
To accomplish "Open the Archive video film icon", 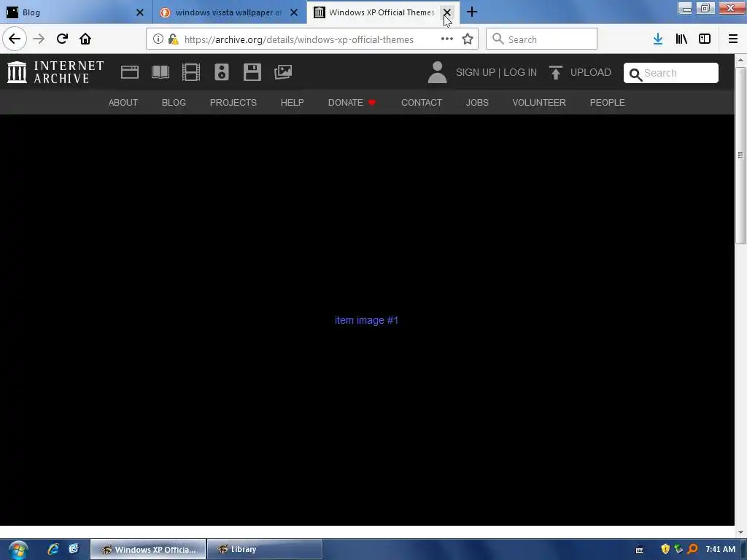I will (191, 72).
